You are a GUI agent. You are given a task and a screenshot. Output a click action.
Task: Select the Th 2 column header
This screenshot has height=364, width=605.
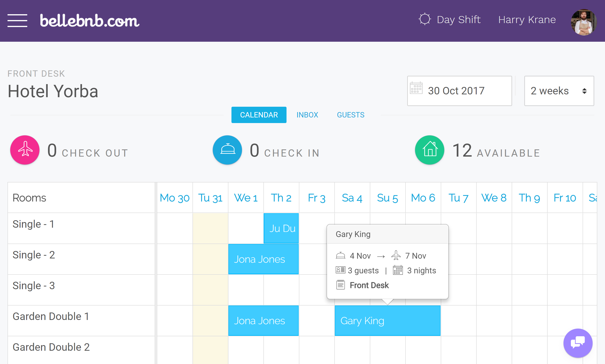pyautogui.click(x=281, y=198)
